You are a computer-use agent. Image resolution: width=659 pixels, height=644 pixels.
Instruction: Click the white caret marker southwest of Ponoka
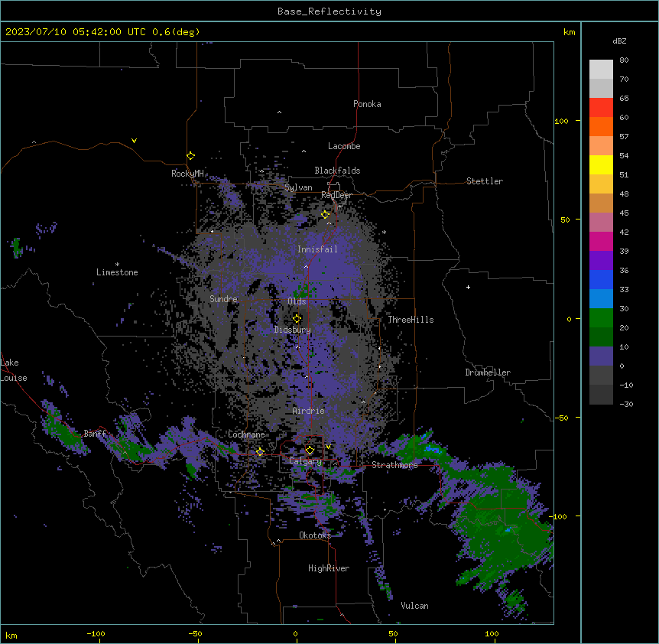click(279, 112)
